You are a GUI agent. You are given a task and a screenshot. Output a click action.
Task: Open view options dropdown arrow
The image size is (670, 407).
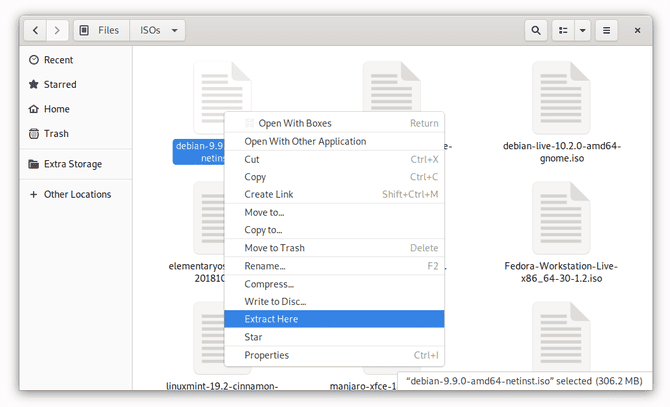pos(582,30)
